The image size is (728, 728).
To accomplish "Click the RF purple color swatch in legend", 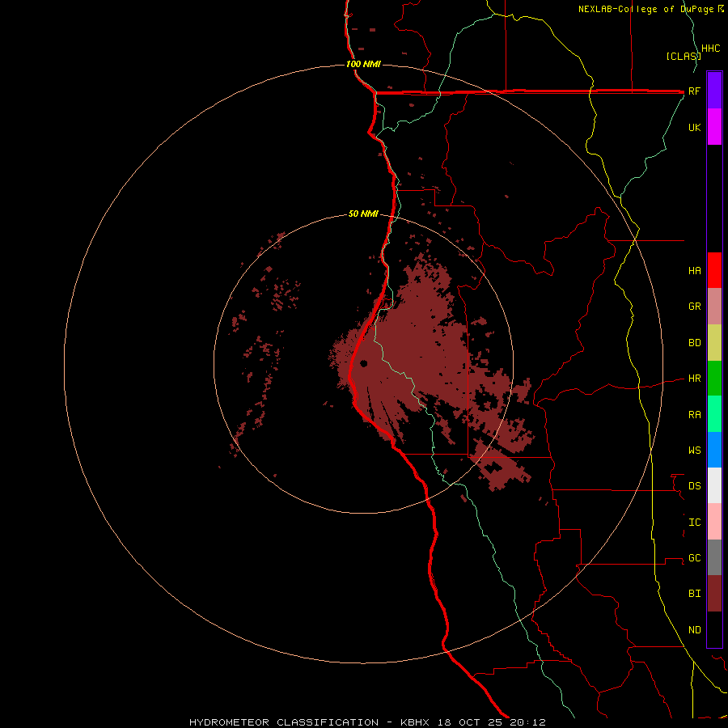I will 714,91.
